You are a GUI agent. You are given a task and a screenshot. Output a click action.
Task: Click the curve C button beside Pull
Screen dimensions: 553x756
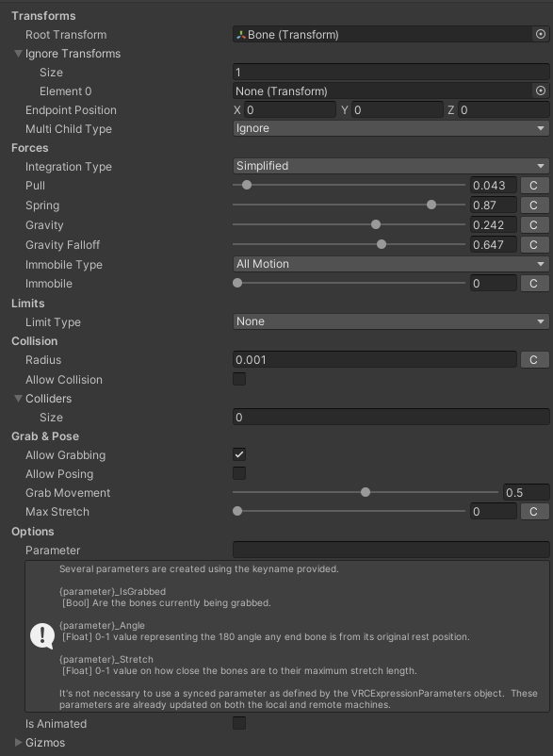click(534, 185)
